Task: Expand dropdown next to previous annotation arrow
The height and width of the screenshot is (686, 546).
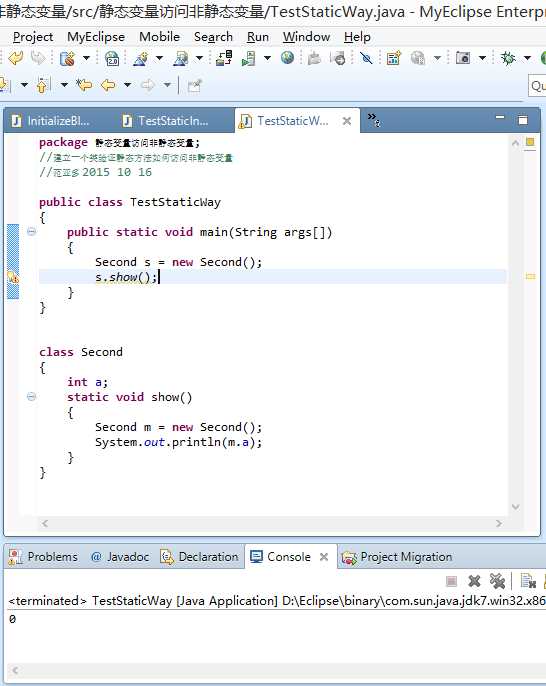Action: [x=64, y=85]
